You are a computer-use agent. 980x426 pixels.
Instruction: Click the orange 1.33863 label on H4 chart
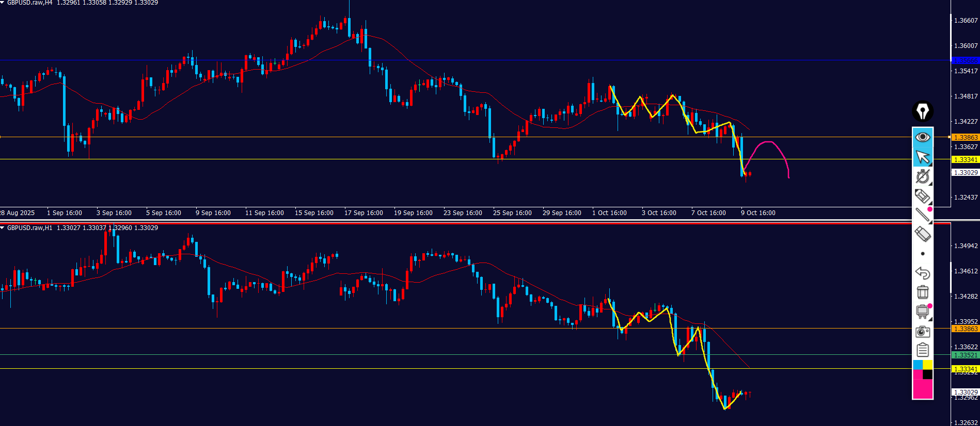pos(965,138)
